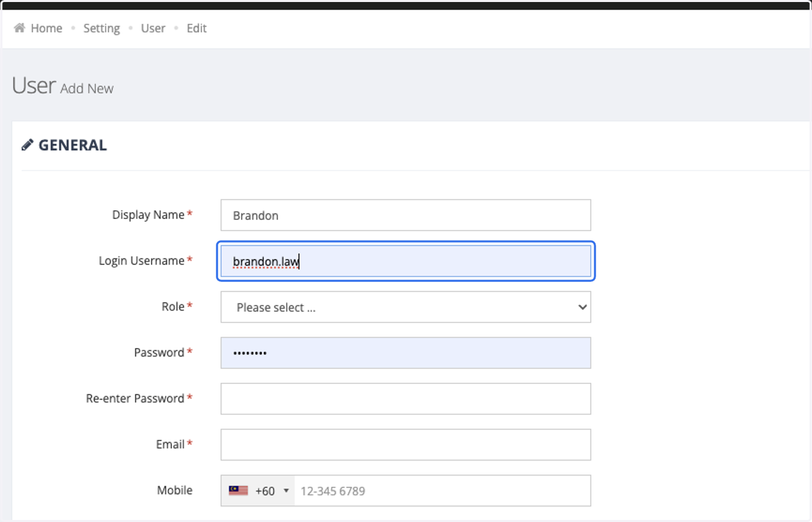The height and width of the screenshot is (522, 812).
Task: Open the Role dropdown
Action: (405, 307)
